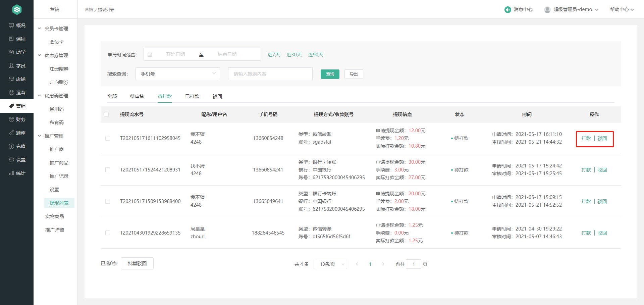Open the 通用码 submenu item

(57, 109)
